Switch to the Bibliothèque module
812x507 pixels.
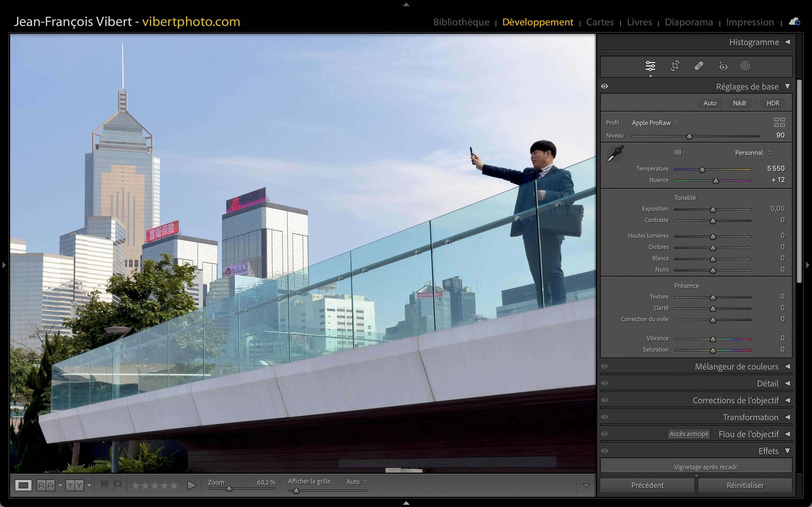tap(461, 22)
